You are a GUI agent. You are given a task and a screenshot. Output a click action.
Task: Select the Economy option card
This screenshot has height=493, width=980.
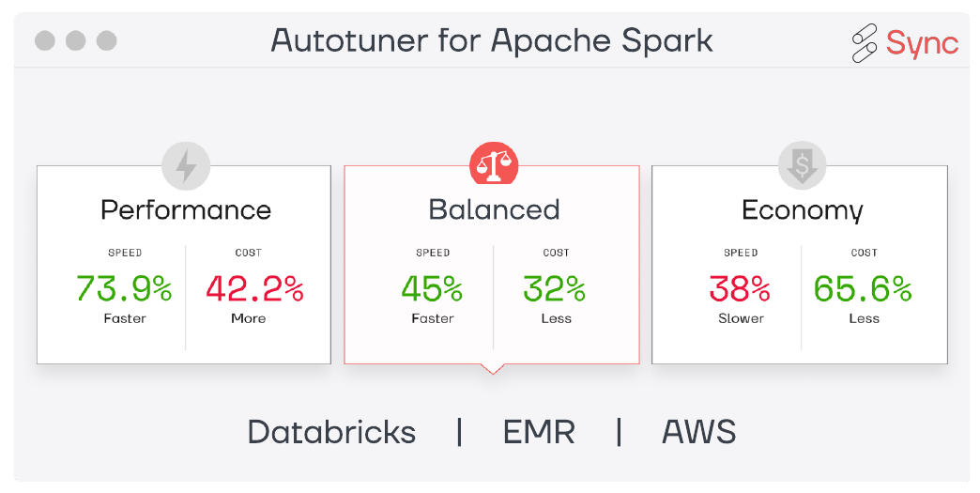[800, 264]
